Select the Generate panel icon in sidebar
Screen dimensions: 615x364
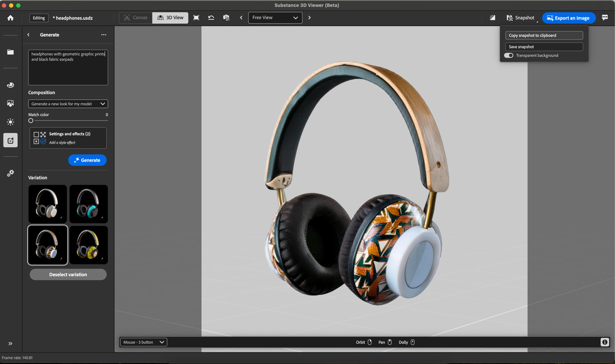10,140
